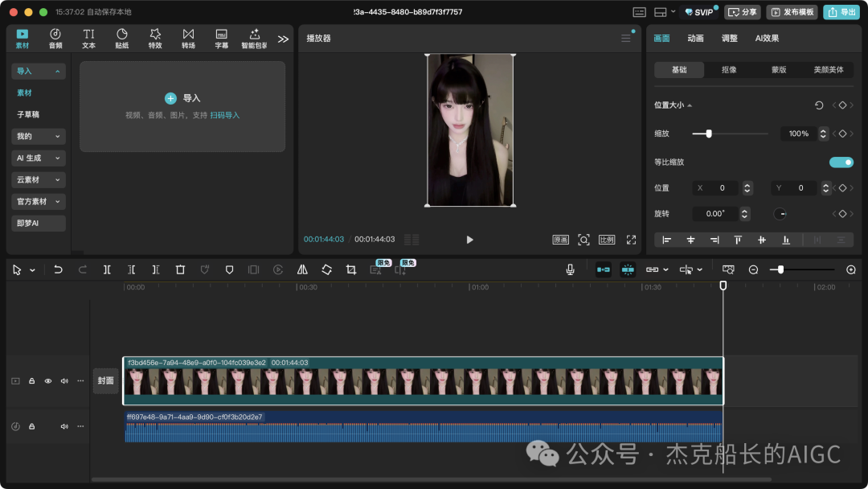
Task: Switch to the 动画 tab
Action: pos(695,39)
